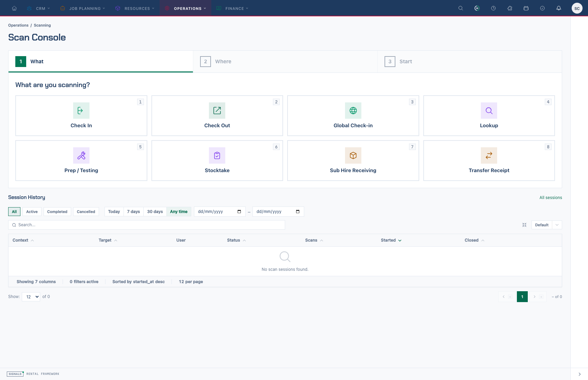
Task: Open the search icon in top bar
Action: 461,8
